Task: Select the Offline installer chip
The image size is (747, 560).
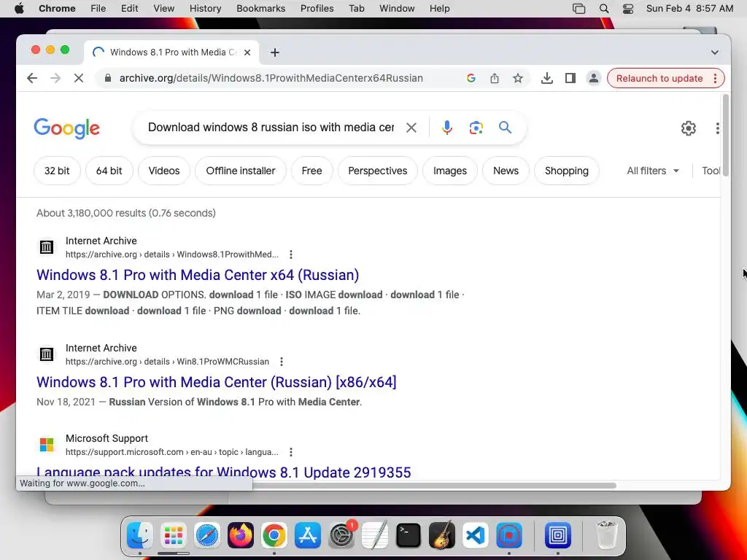Action: 241,171
